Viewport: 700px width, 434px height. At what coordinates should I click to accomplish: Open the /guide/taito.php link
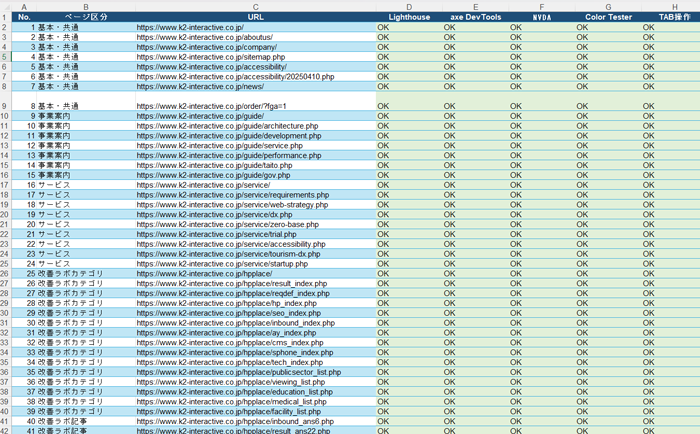point(214,165)
